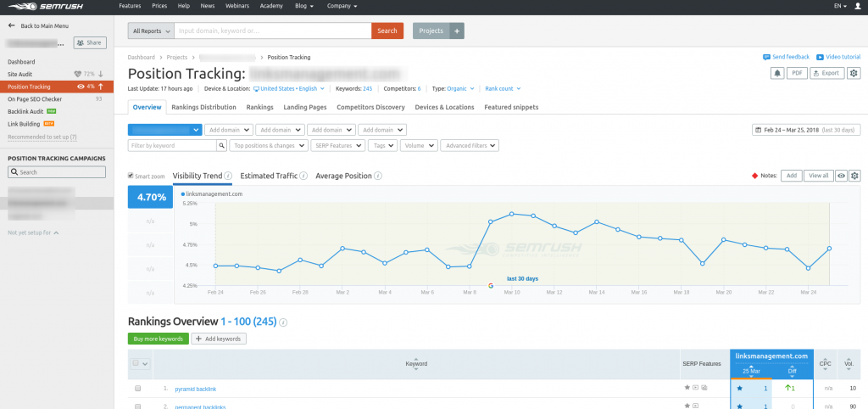This screenshot has width=868, height=409.
Task: Click the Send feedback speech bubble icon
Action: coord(766,57)
